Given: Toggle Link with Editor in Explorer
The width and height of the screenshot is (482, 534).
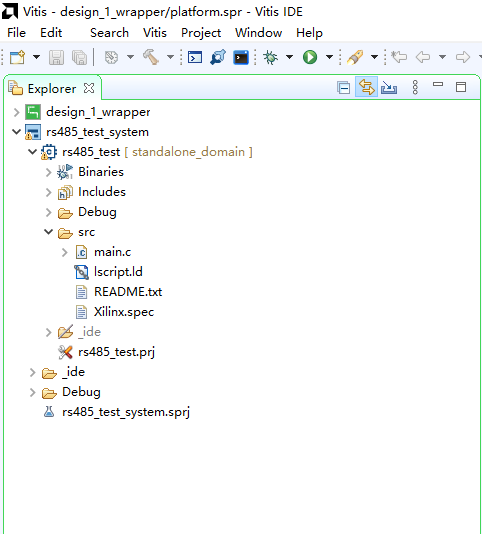Looking at the screenshot, I should tap(366, 87).
